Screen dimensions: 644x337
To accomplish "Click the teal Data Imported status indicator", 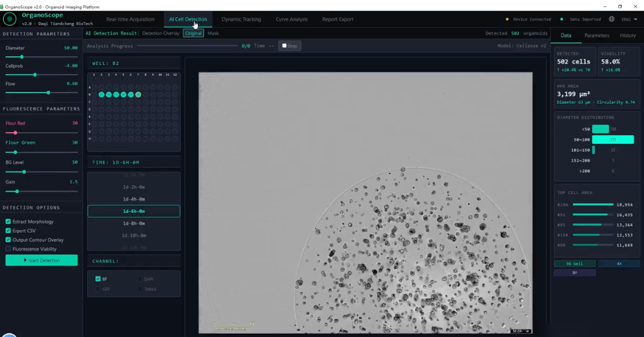I will pyautogui.click(x=561, y=19).
